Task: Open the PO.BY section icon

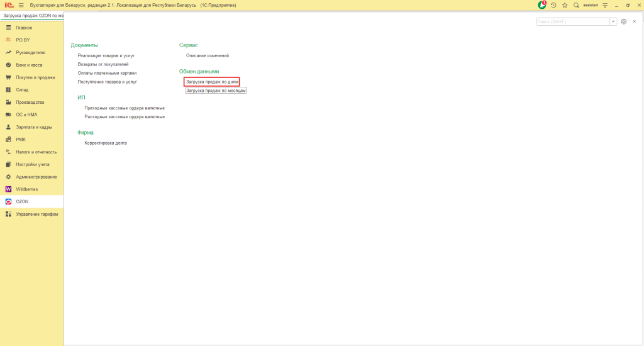Action: tap(8, 40)
